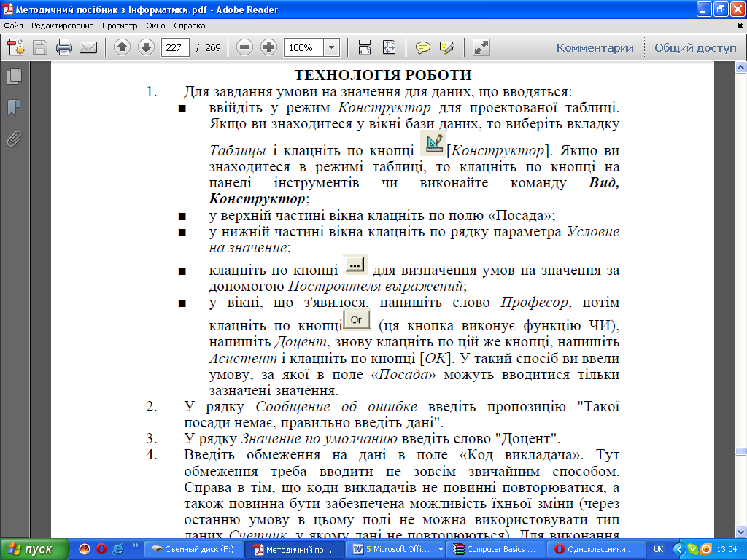
Task: Click the scrollbar down arrow
Action: tap(740, 532)
